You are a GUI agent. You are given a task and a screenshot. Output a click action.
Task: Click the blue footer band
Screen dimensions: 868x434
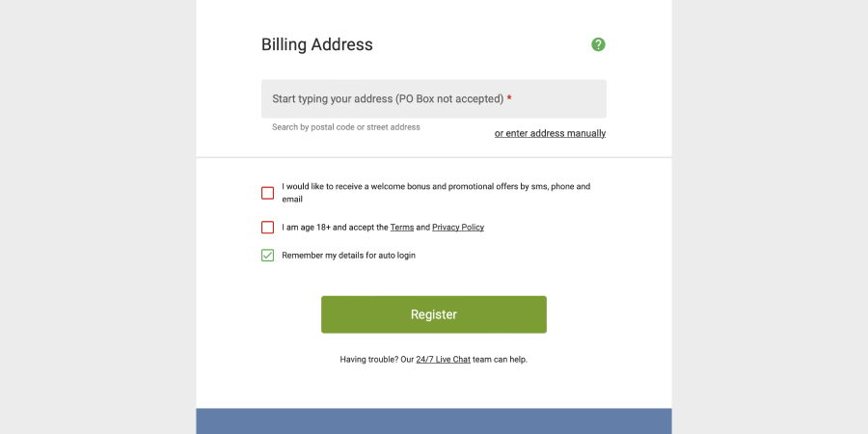tap(433, 421)
